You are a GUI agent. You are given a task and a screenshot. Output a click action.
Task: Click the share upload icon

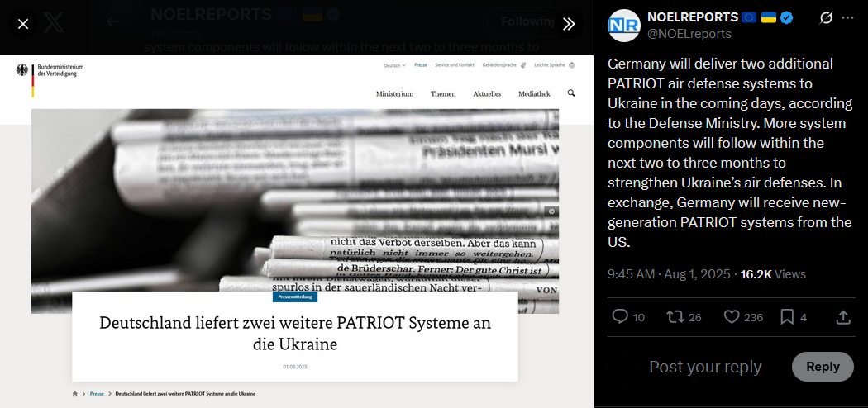[x=842, y=317]
